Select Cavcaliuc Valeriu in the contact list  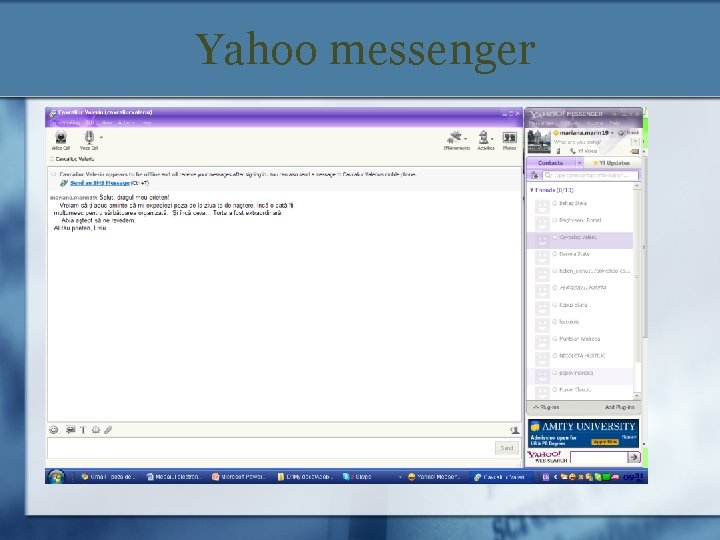[x=580, y=241]
